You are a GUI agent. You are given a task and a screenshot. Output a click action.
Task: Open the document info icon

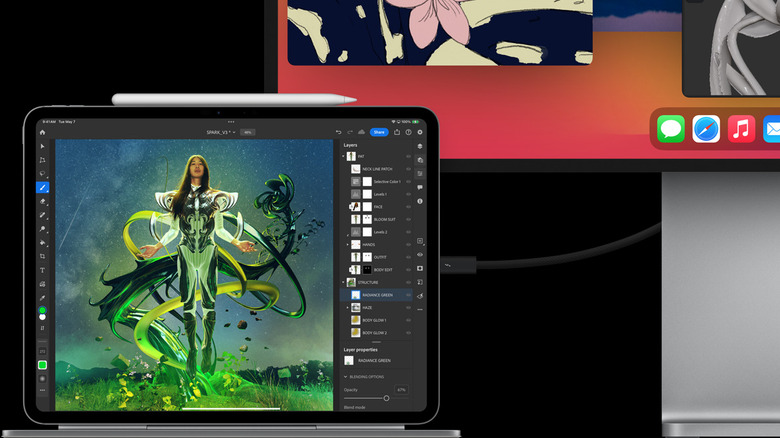point(420,201)
